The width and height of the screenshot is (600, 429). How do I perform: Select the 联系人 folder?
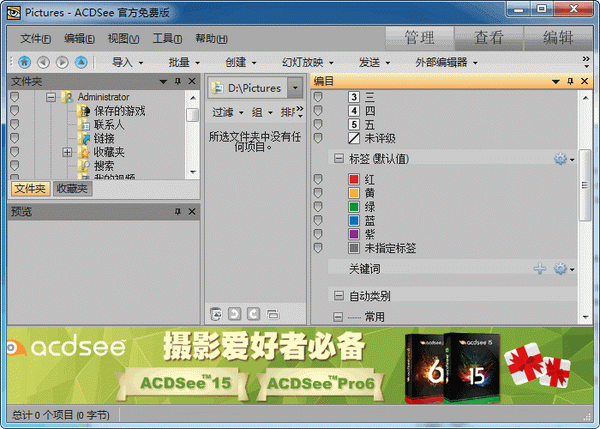click(101, 124)
